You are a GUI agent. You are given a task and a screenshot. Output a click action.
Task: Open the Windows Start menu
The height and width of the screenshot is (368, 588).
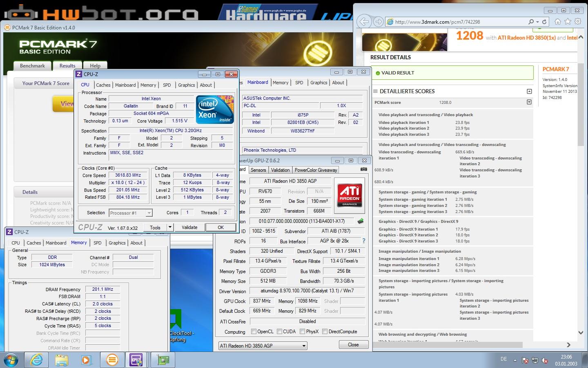pyautogui.click(x=11, y=360)
